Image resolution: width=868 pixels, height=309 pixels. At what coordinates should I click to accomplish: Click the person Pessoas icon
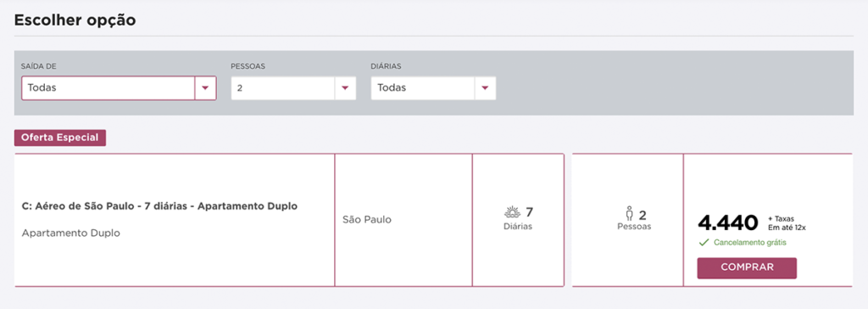point(630,214)
